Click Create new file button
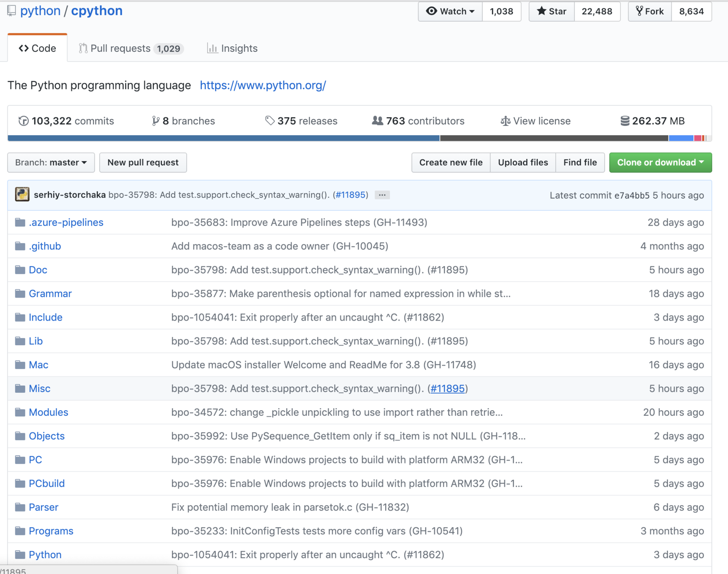 [x=451, y=162]
